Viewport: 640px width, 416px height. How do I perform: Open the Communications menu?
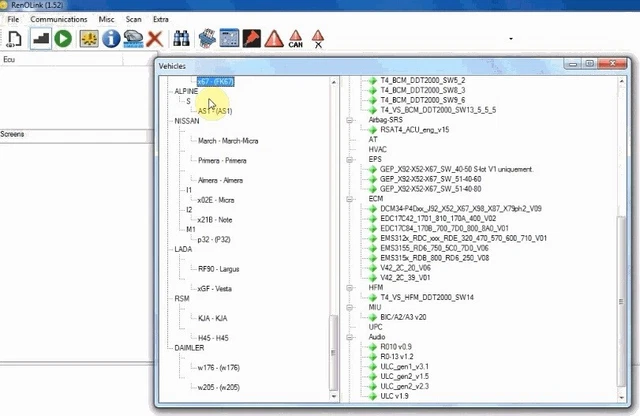pos(58,19)
